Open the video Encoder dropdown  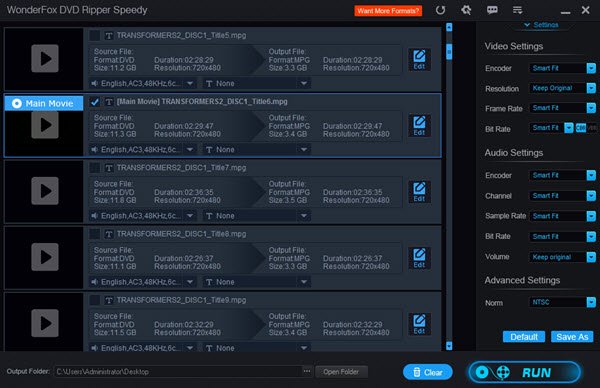562,68
